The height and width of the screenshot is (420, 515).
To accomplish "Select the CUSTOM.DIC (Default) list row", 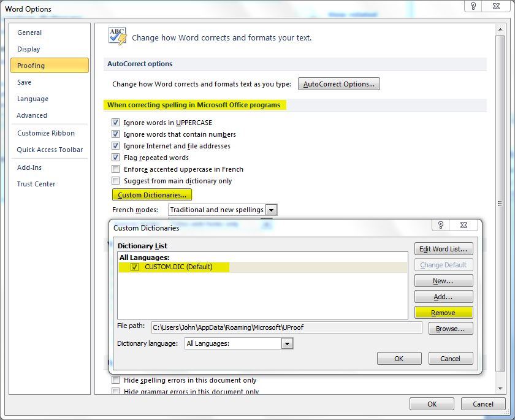I will click(x=262, y=267).
